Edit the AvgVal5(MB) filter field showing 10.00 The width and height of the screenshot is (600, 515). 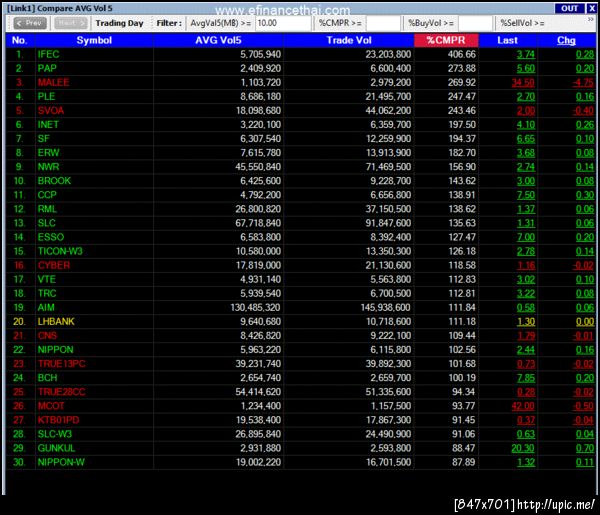click(283, 23)
